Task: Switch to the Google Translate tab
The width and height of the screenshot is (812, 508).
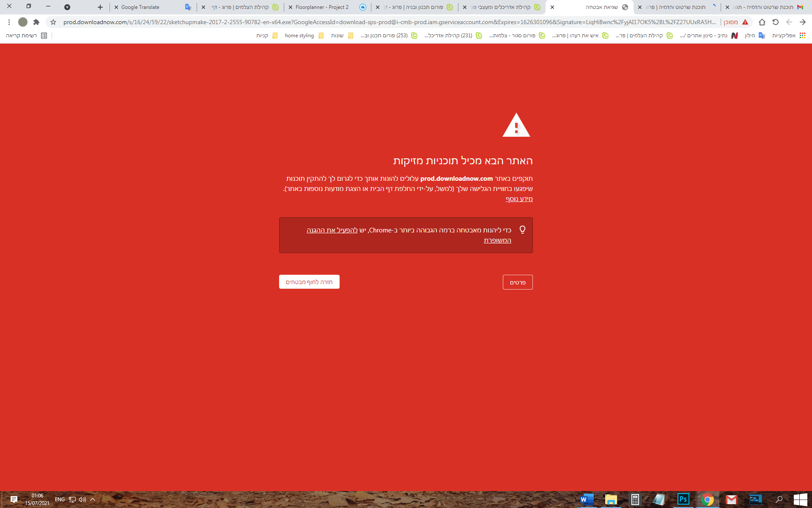Action: coord(152,7)
